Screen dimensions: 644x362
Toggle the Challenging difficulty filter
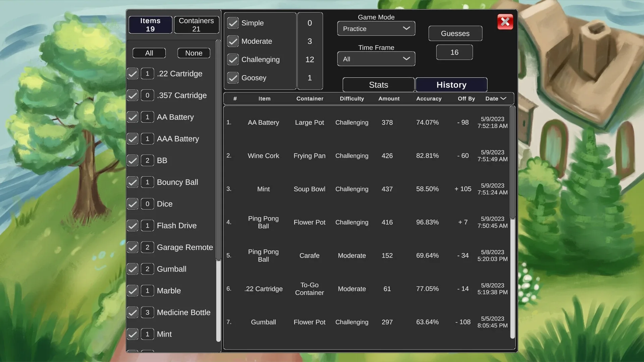233,59
